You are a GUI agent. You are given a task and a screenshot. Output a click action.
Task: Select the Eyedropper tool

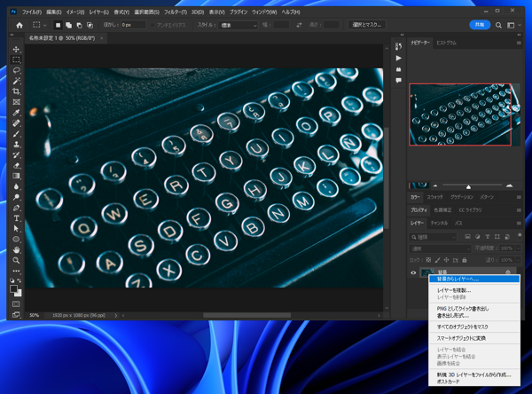(16, 113)
